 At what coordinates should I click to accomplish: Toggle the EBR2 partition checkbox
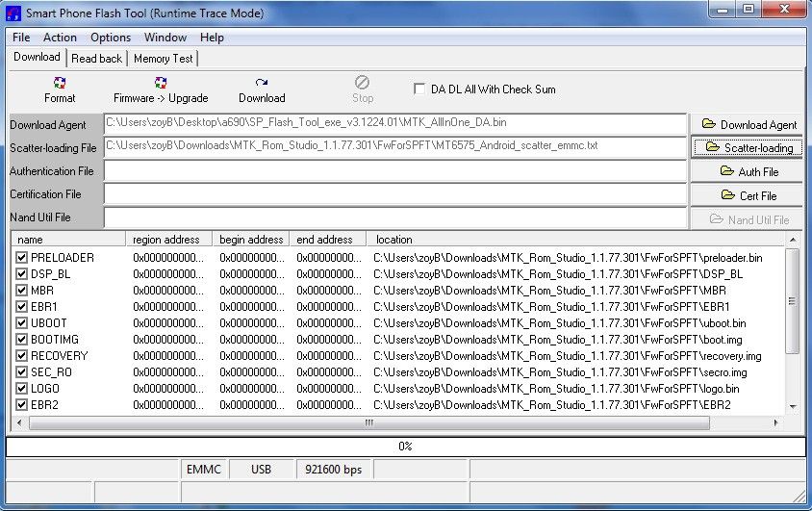[21, 405]
